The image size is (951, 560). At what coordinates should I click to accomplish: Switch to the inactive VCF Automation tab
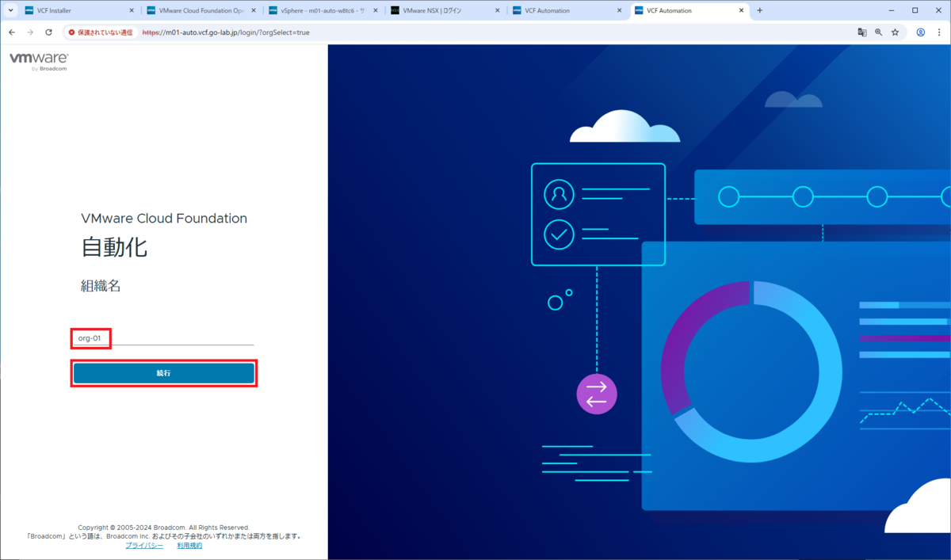tap(567, 10)
